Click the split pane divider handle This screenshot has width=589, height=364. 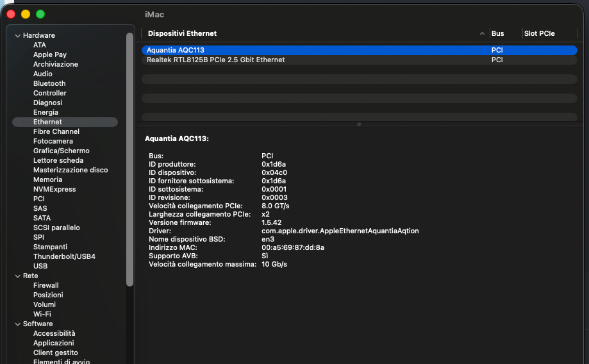coord(359,124)
